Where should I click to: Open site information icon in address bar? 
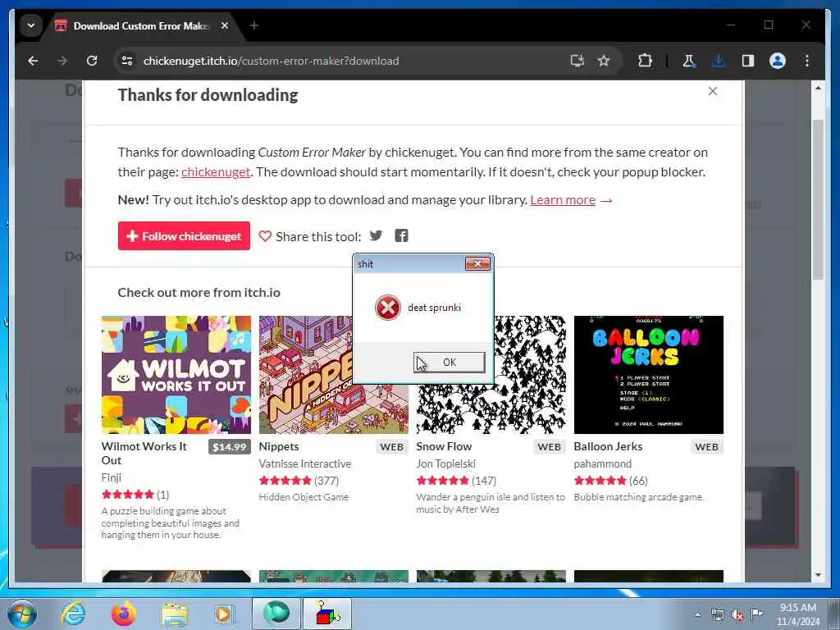pyautogui.click(x=127, y=61)
